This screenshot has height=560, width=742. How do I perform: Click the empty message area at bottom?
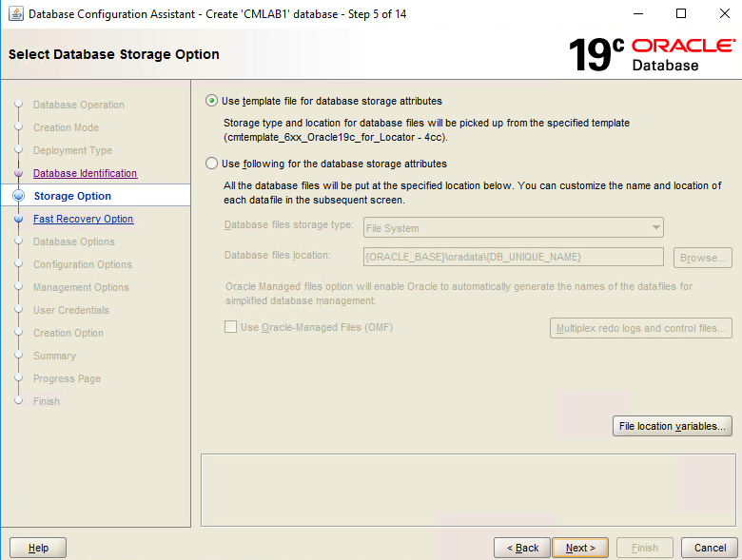point(468,490)
